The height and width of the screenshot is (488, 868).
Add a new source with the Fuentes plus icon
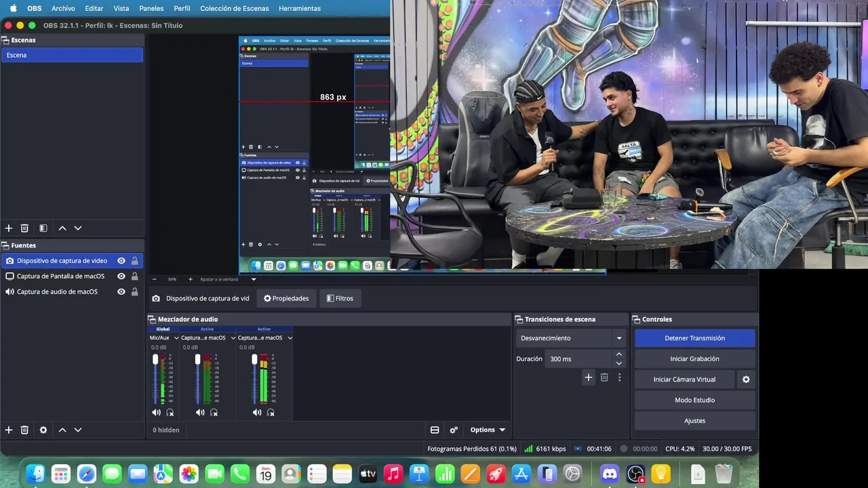click(9, 430)
